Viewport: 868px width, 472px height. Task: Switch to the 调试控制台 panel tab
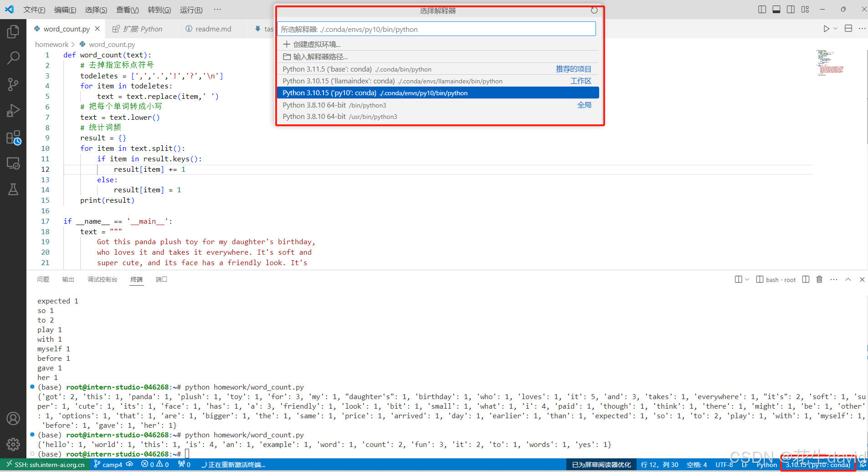click(103, 279)
